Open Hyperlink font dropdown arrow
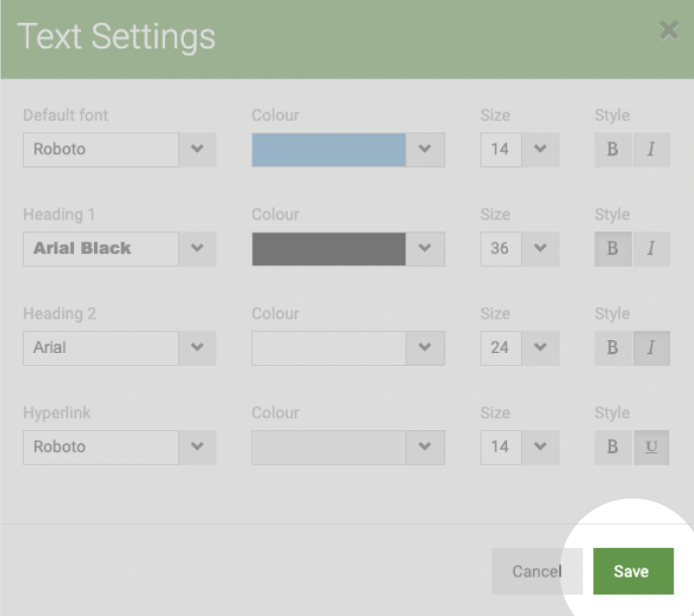The width and height of the screenshot is (694, 616). coord(198,447)
